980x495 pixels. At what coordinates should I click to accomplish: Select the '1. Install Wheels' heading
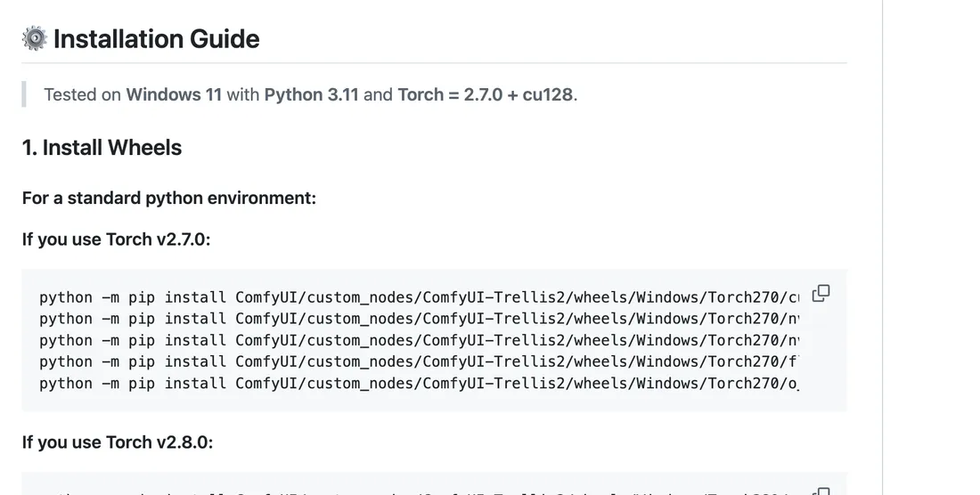(x=102, y=147)
